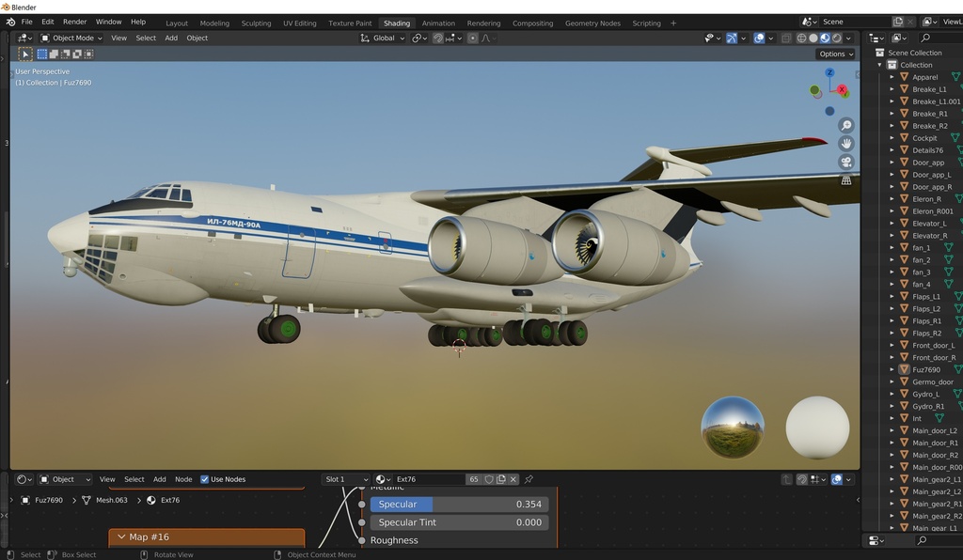The width and height of the screenshot is (963, 560).
Task: Enable proportional editing in the header
Action: [473, 38]
